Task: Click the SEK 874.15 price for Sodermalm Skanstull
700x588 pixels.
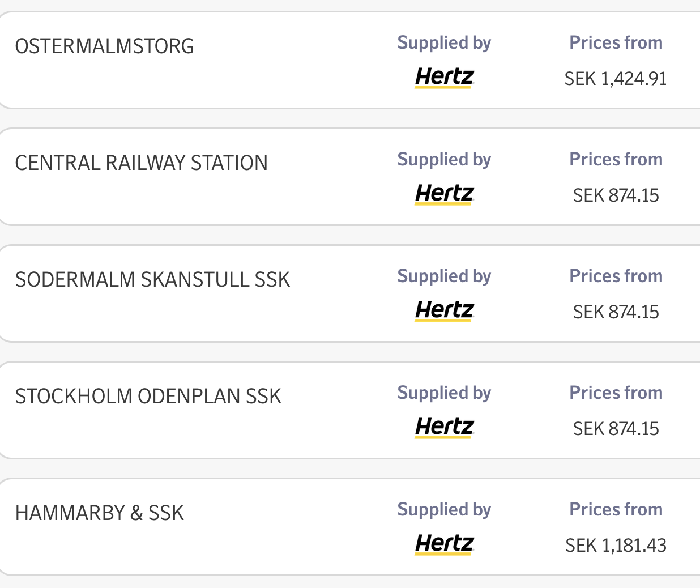Action: click(616, 312)
